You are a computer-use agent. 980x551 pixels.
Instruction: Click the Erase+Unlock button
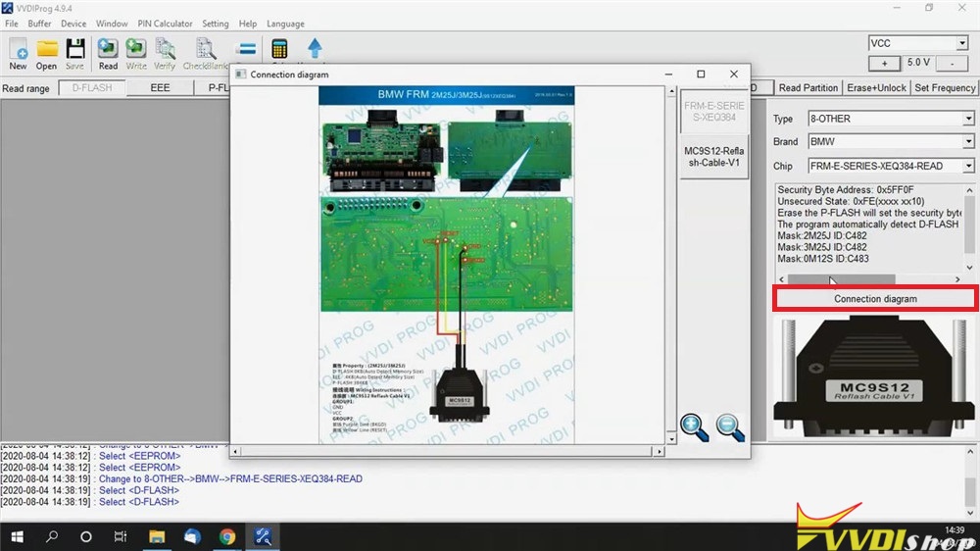pyautogui.click(x=876, y=87)
